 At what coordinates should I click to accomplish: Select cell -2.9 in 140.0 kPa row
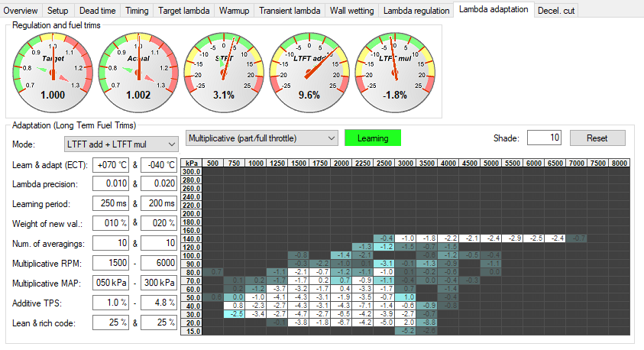coord(512,238)
